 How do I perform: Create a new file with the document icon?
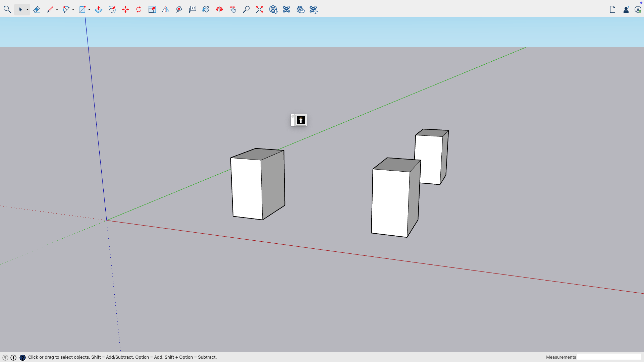(612, 9)
